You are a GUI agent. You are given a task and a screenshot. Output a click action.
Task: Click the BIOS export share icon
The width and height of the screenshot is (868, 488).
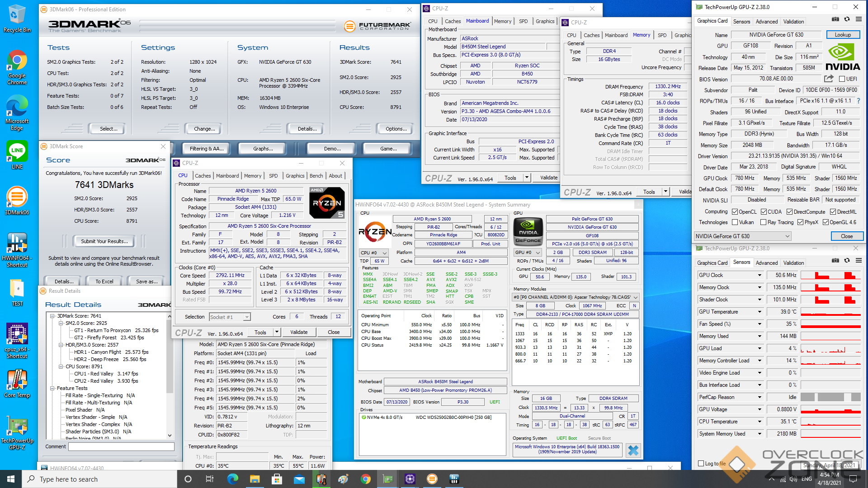(829, 79)
